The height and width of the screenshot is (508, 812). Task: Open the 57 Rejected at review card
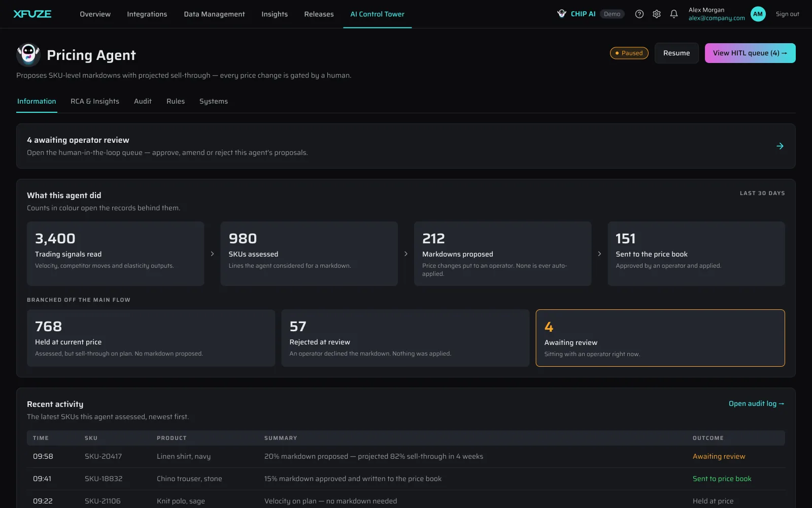pos(405,338)
